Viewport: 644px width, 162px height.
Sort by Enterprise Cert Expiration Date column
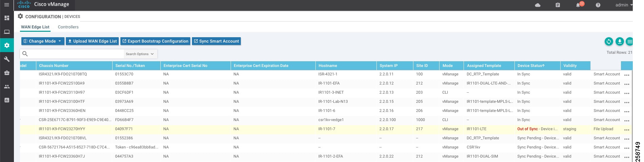[273, 66]
